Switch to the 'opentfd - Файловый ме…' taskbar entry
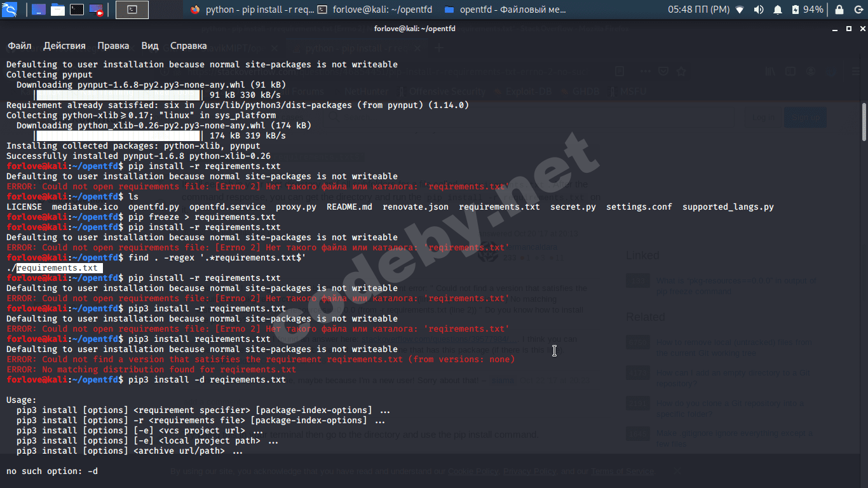 505,10
